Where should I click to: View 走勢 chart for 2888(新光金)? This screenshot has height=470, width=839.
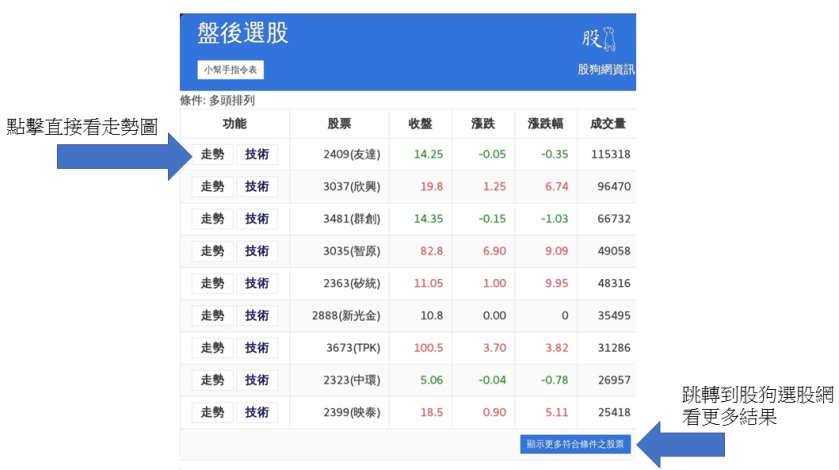coord(212,315)
